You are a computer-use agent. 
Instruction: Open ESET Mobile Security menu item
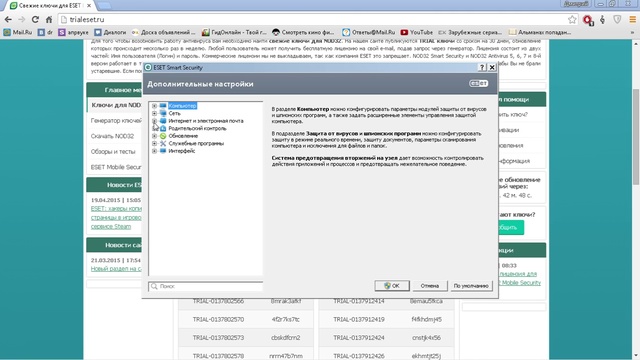(116, 167)
